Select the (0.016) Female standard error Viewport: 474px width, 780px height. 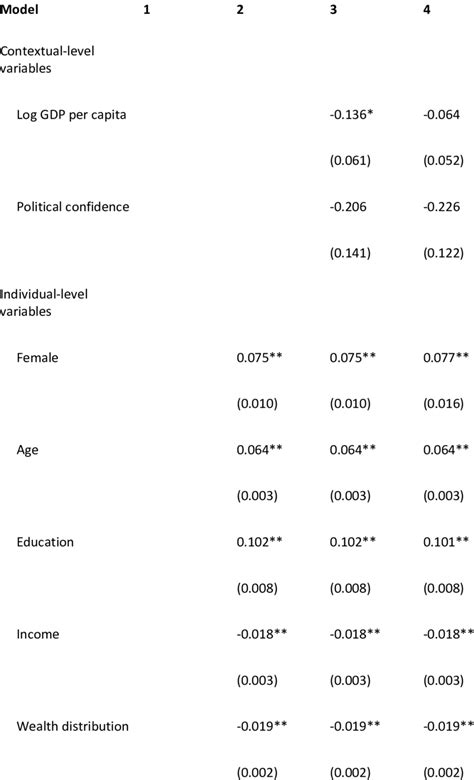444,403
